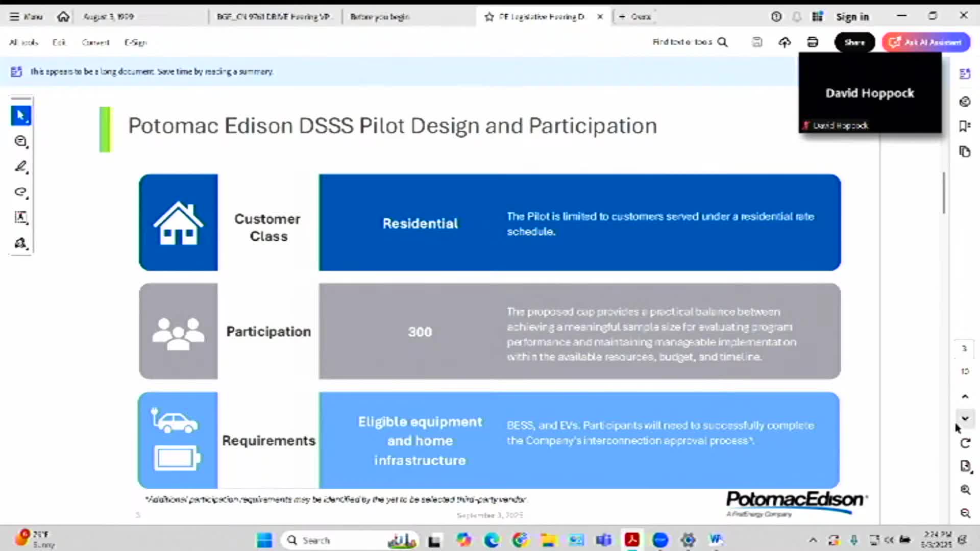
Task: Open the E-Sign menu item
Action: tap(135, 42)
